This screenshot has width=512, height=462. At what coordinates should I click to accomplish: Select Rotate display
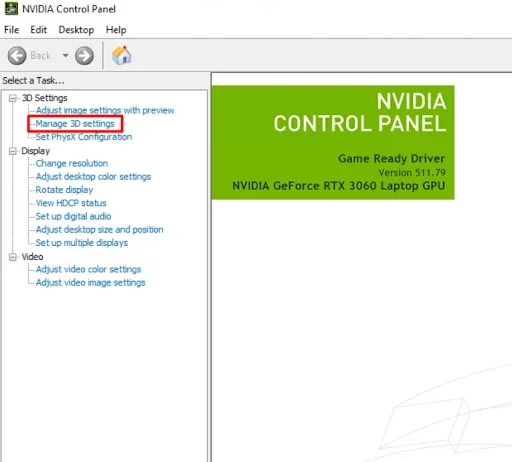64,190
